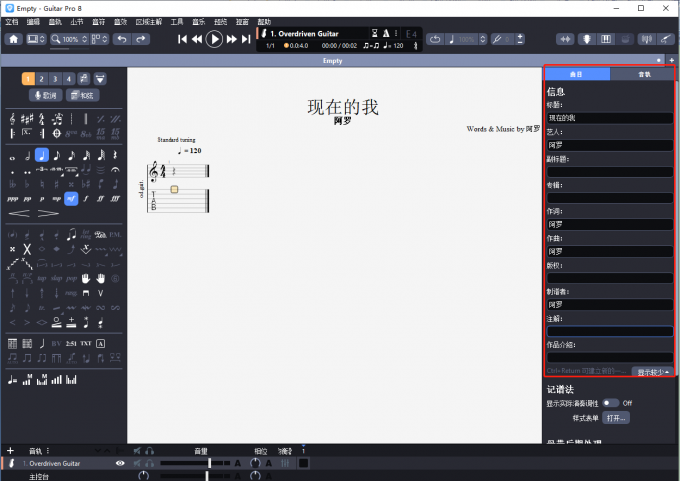Add a new tab with plus button
The image size is (680, 481).
click(x=672, y=60)
